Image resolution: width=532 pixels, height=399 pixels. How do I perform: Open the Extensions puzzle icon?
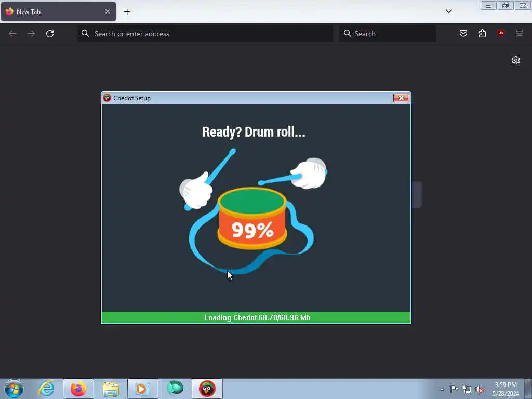pyautogui.click(x=482, y=33)
